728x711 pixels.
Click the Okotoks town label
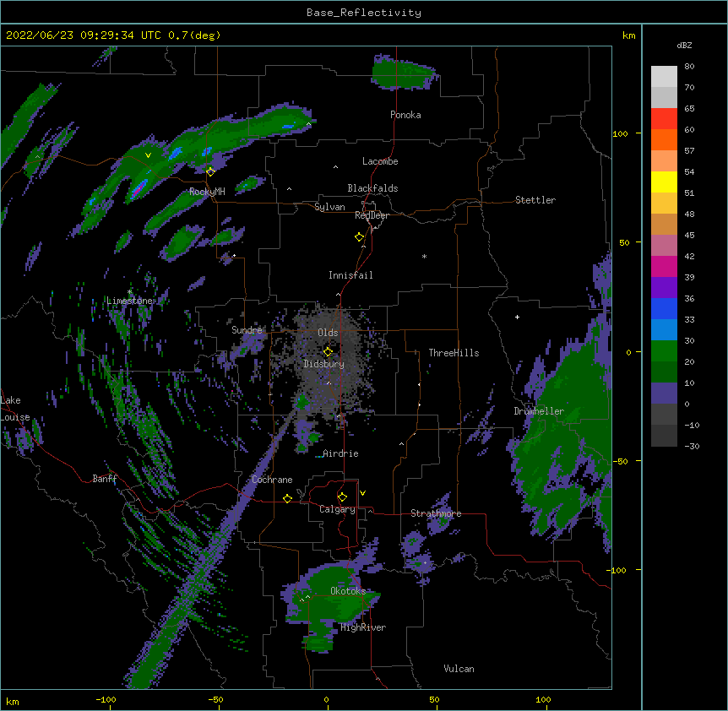[x=348, y=591]
